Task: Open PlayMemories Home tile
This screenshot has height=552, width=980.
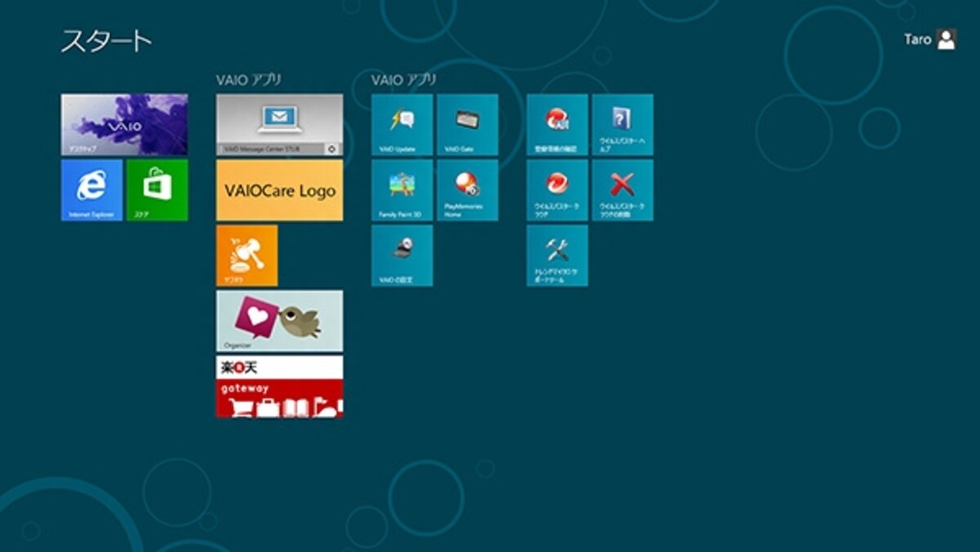Action: pyautogui.click(x=467, y=190)
